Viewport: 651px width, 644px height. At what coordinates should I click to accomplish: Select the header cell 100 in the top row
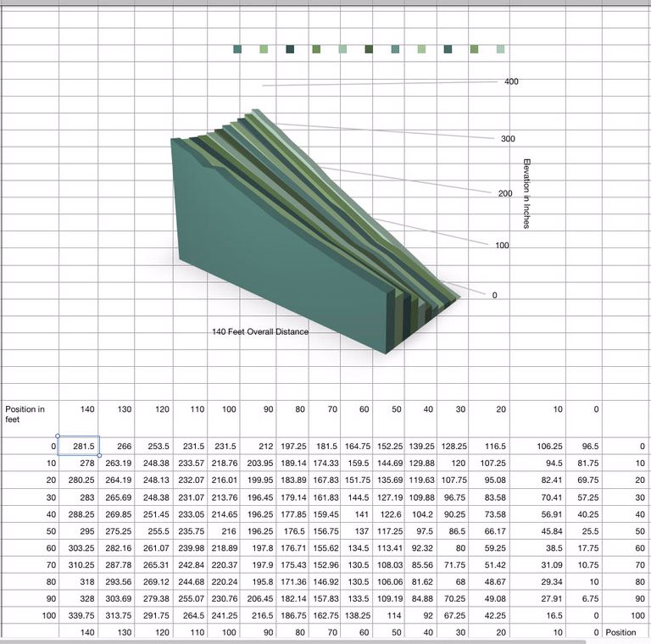tap(224, 409)
